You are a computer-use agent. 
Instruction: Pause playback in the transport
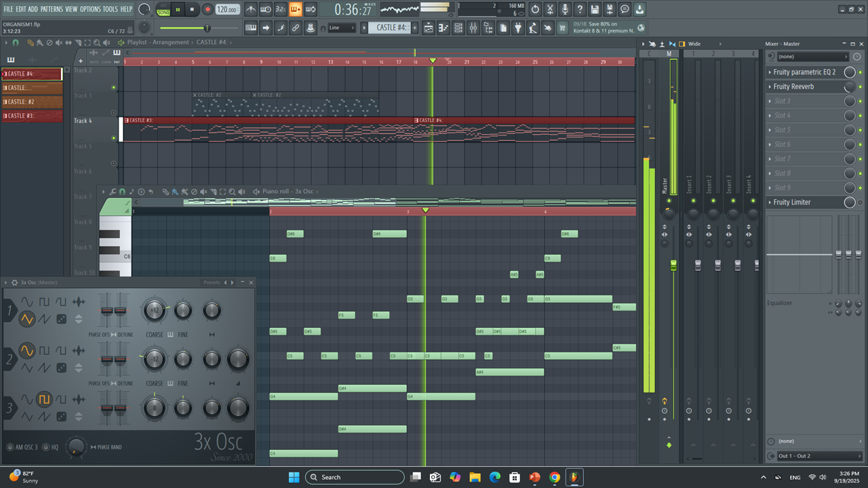click(x=178, y=9)
